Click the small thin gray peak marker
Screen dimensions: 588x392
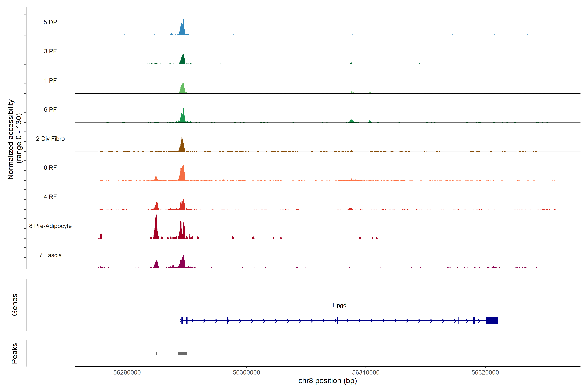click(156, 353)
